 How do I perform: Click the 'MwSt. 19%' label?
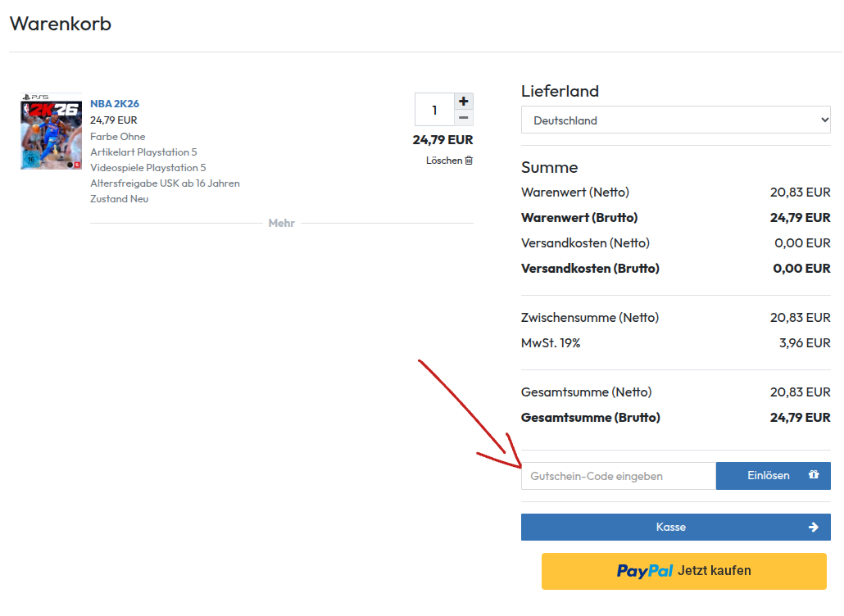(551, 343)
